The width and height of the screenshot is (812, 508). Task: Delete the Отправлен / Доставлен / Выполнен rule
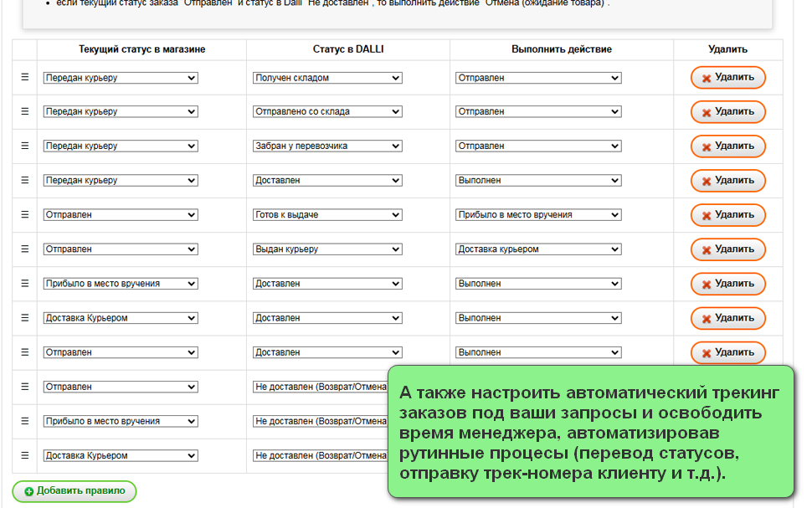tap(727, 352)
